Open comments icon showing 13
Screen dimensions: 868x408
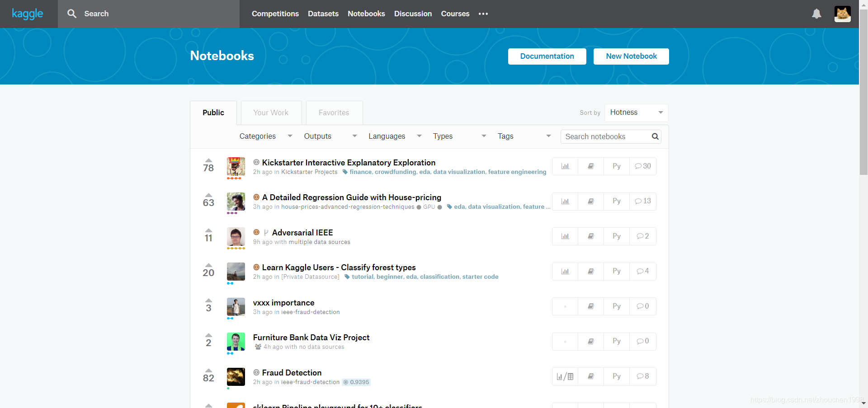(643, 201)
